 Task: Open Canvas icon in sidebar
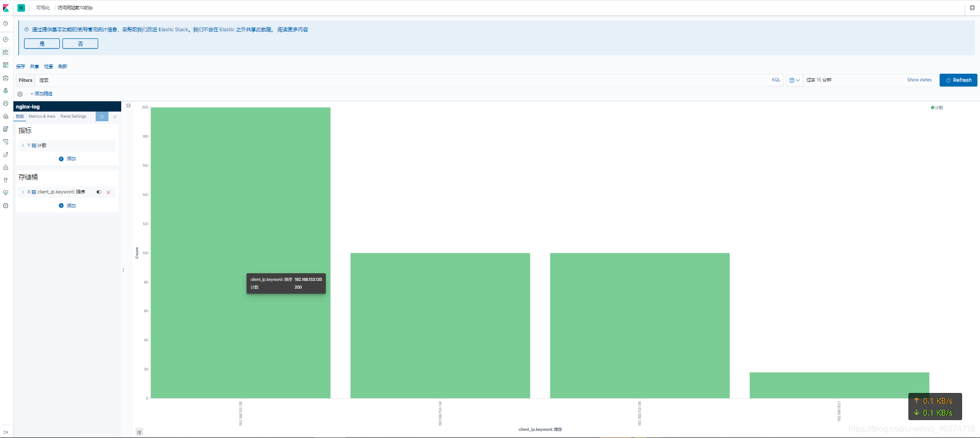(x=6, y=78)
